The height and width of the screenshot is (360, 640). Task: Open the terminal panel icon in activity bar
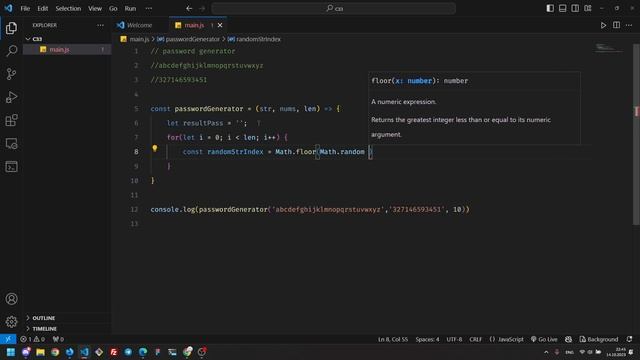(11, 167)
